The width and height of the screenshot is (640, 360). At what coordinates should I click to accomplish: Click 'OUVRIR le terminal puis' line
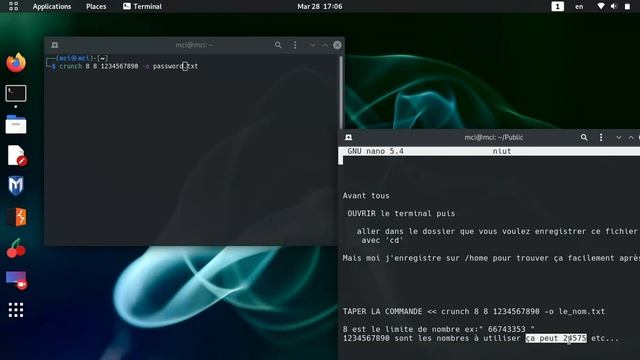pos(401,213)
